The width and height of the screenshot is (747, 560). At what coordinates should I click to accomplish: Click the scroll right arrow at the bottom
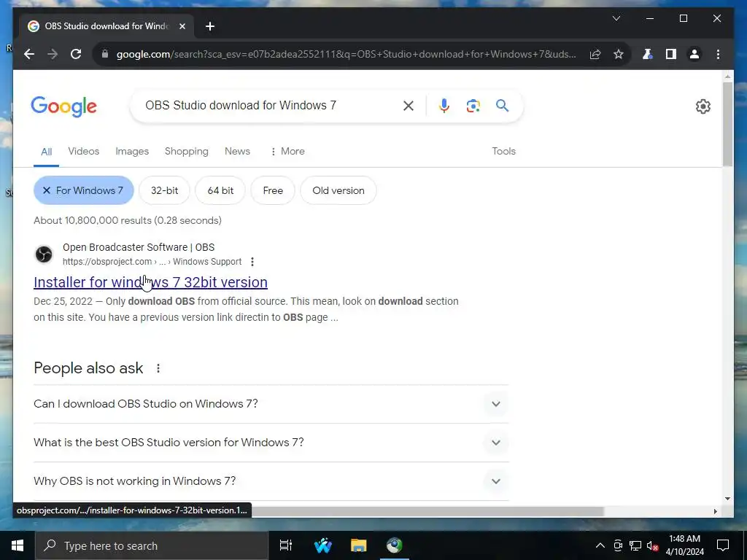coord(715,511)
